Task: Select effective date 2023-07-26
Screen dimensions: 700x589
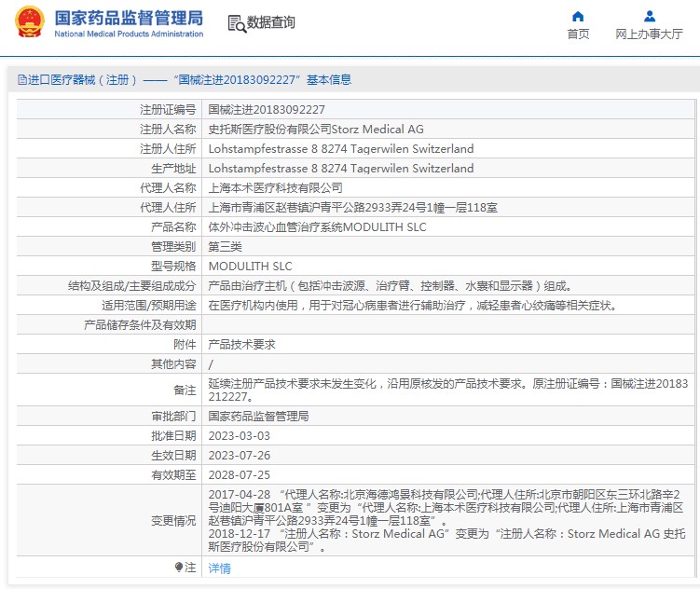Action: click(239, 456)
